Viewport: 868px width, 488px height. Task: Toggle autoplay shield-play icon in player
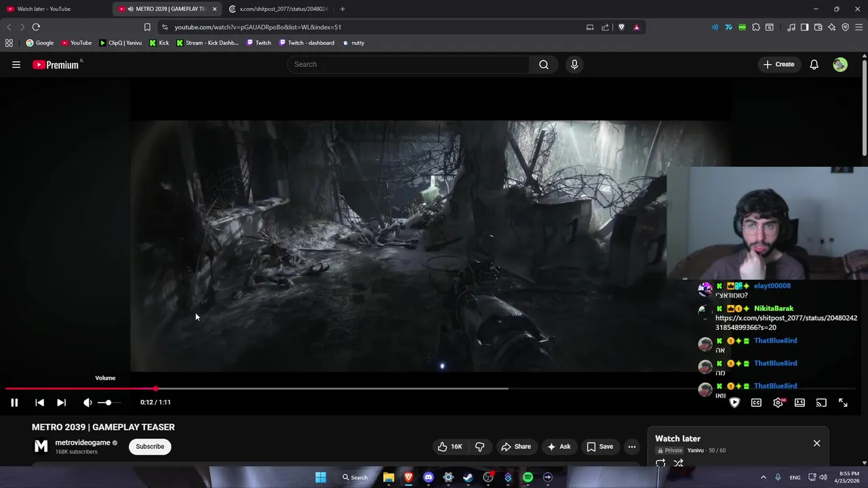(x=734, y=403)
